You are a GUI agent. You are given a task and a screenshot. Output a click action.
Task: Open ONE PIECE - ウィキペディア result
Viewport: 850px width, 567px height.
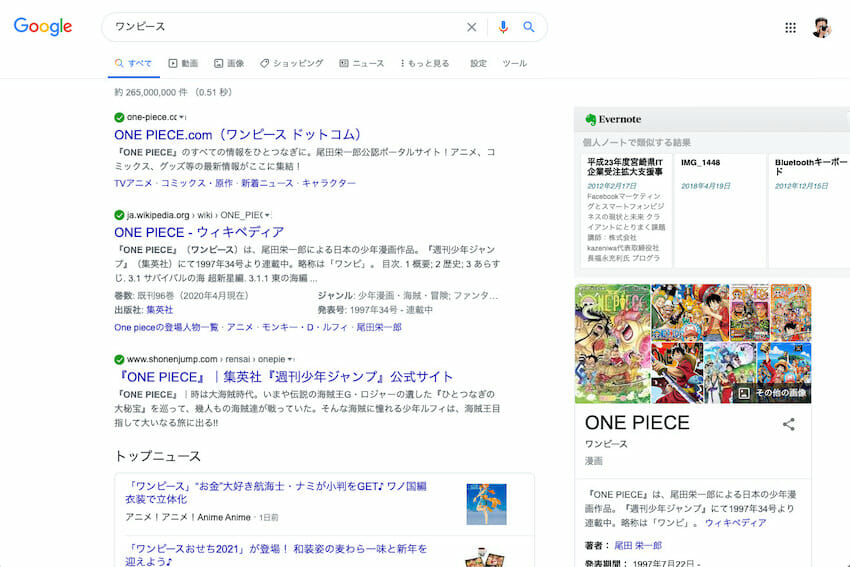point(199,233)
